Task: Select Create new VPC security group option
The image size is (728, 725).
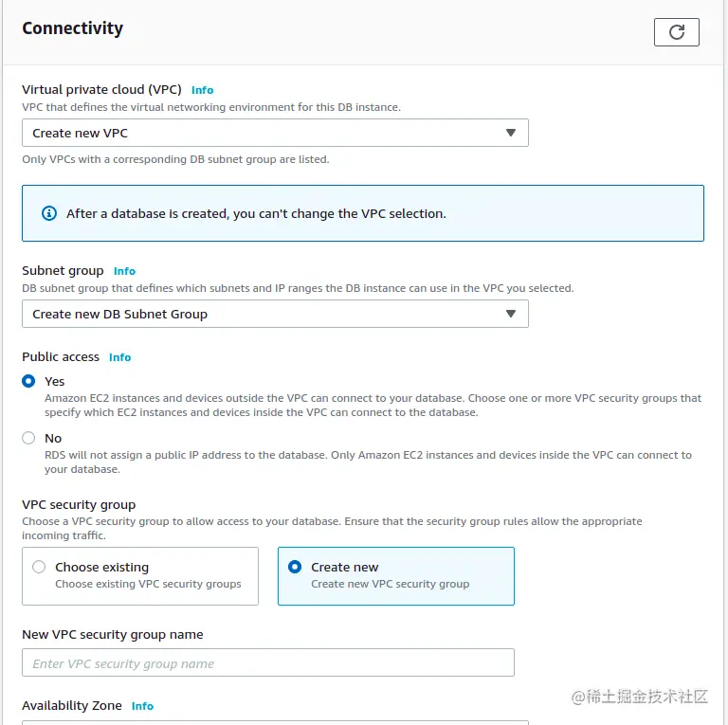Action: click(295, 567)
